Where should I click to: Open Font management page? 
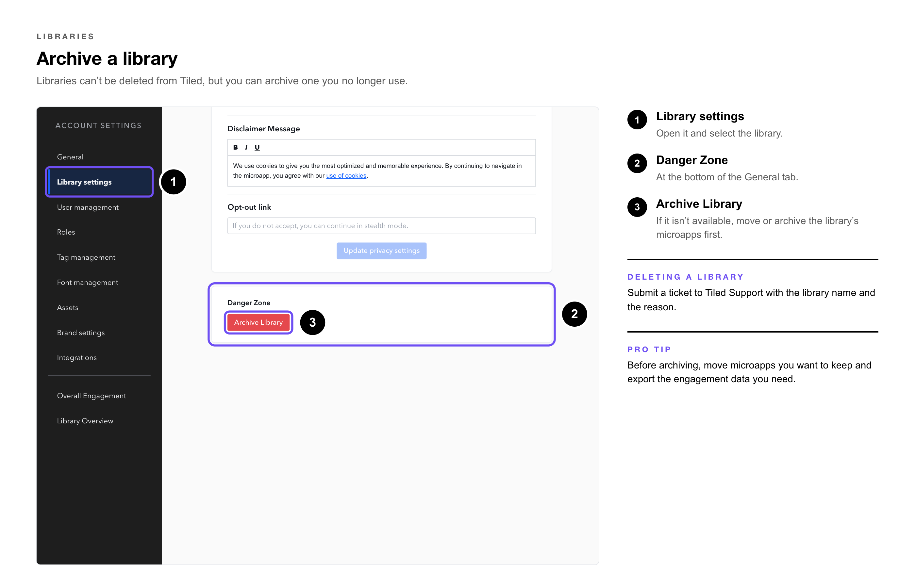tap(88, 283)
